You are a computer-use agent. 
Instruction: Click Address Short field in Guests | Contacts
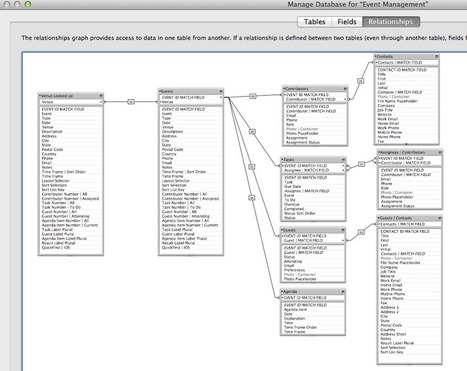click(x=393, y=334)
